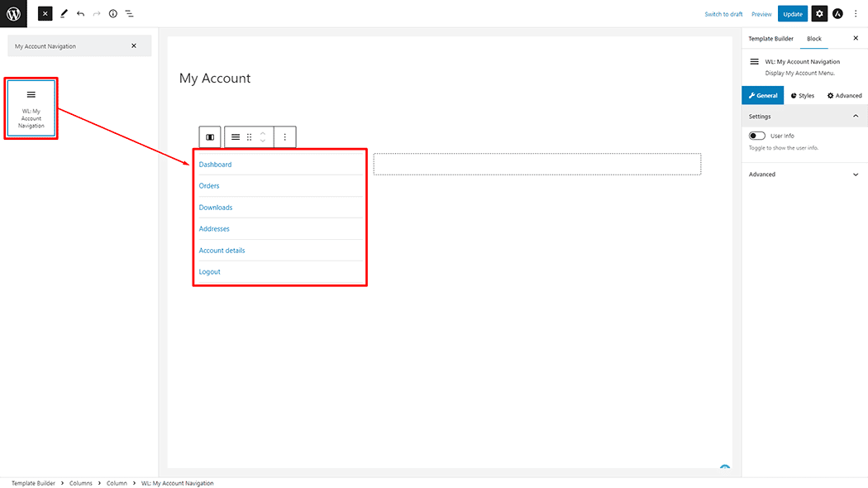
Task: Click the WordPress logo icon
Action: (x=12, y=13)
